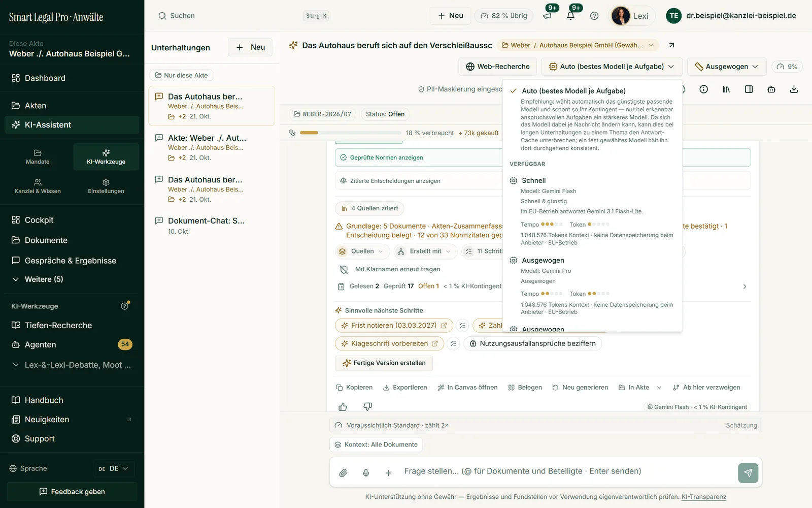The width and height of the screenshot is (812, 508).
Task: Open the answer in Canvas
Action: [x=467, y=388]
